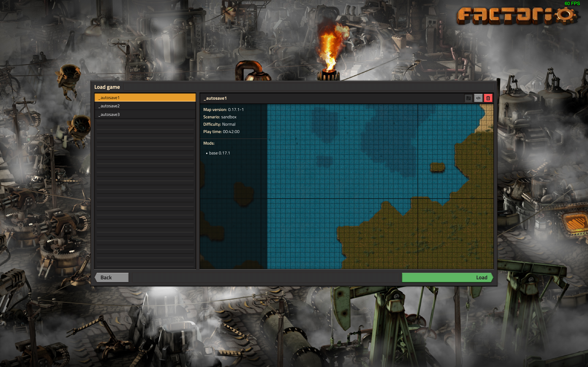Click the Difficulty Normal label
Screen dimensions: 588x367
219,124
